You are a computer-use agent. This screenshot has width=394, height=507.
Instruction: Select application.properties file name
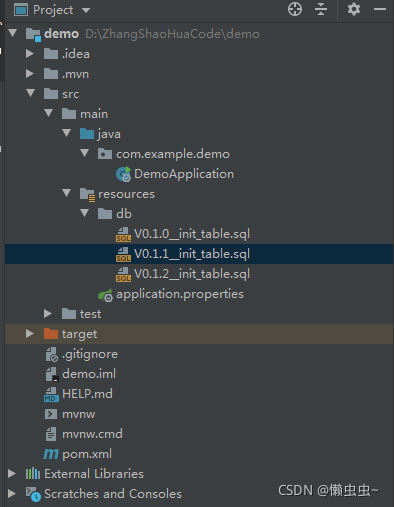click(180, 294)
